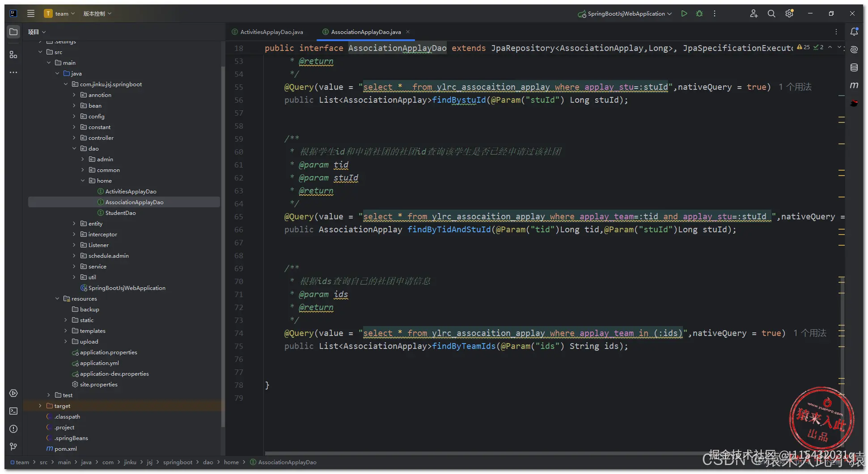Click the springboot breadcrumb
Image resolution: width=868 pixels, height=474 pixels.
[178, 462]
